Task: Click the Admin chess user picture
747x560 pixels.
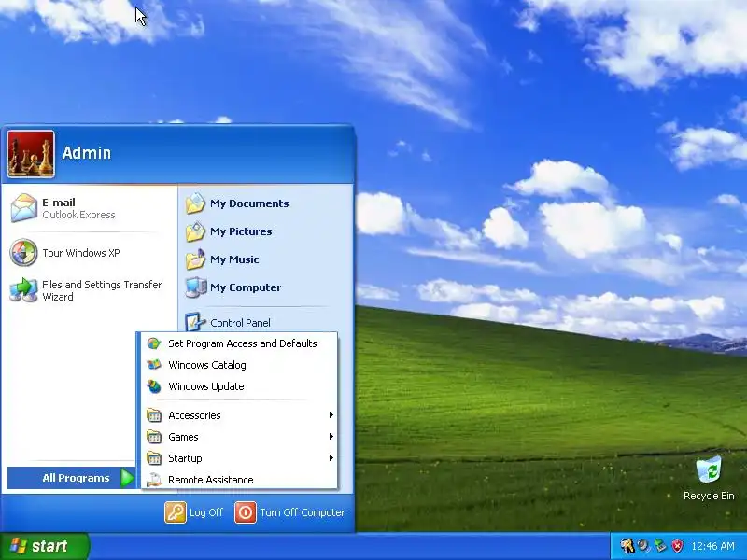Action: (31, 154)
